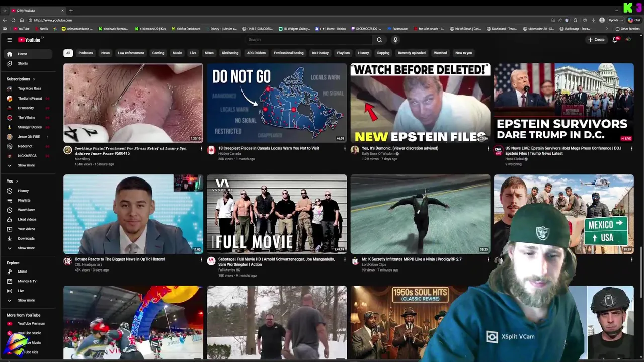Open the DO NOT GO Canada thumbnail

point(277,103)
